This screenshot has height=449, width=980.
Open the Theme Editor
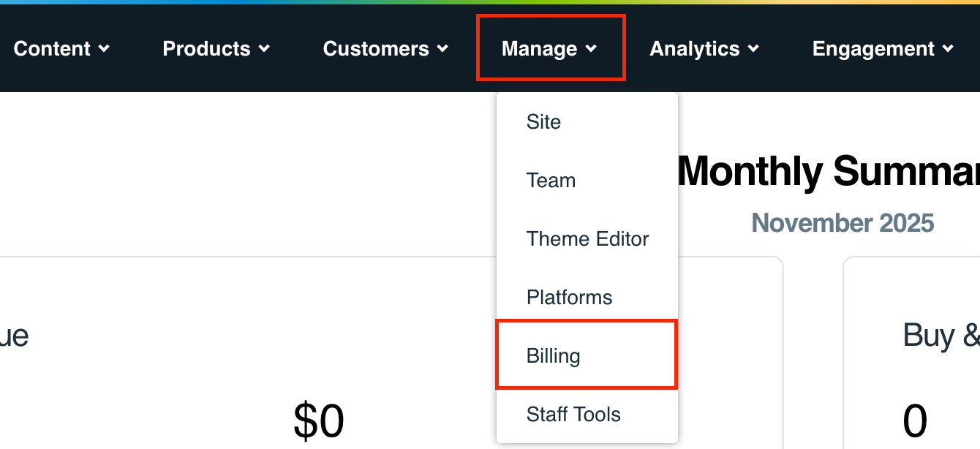(587, 238)
